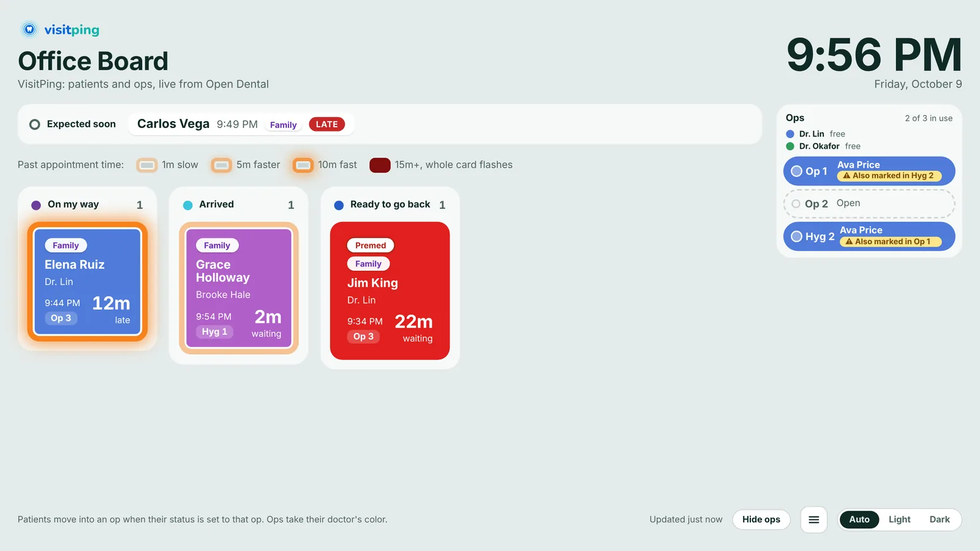Switch theme to Light

click(900, 520)
